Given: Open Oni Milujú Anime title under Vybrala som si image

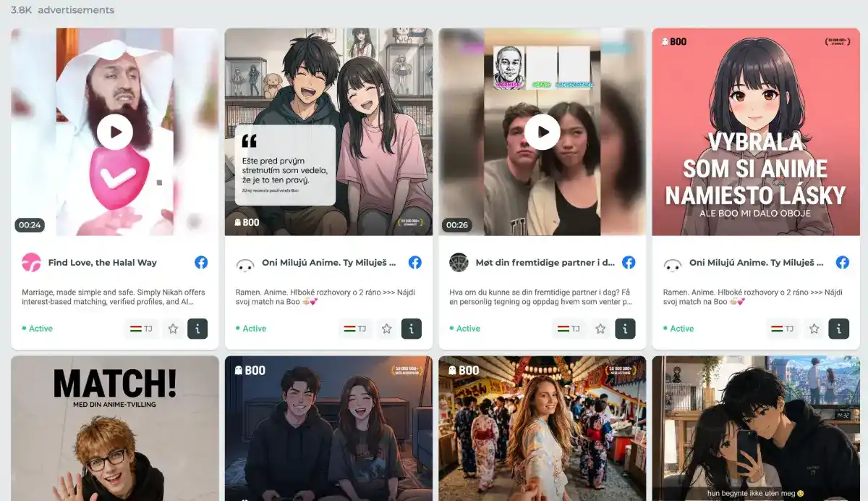Looking at the screenshot, I should point(757,263).
